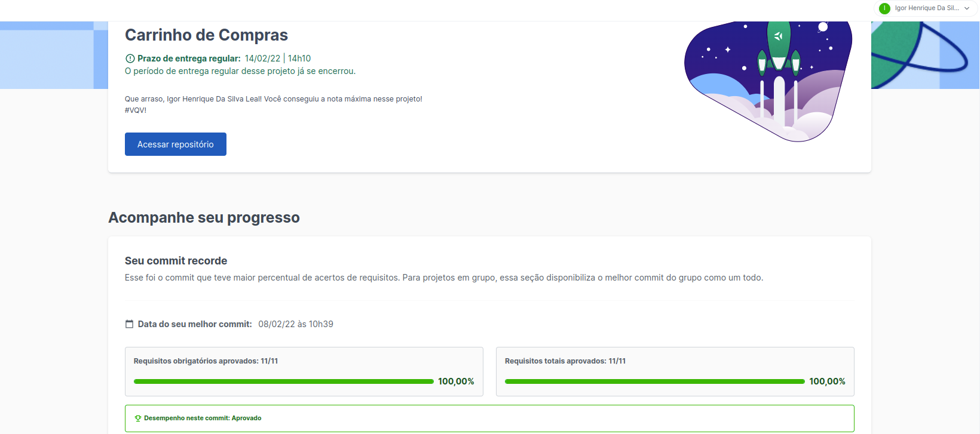
Task: Click the best commit date 08/02/22 às 10h39
Action: click(x=296, y=324)
